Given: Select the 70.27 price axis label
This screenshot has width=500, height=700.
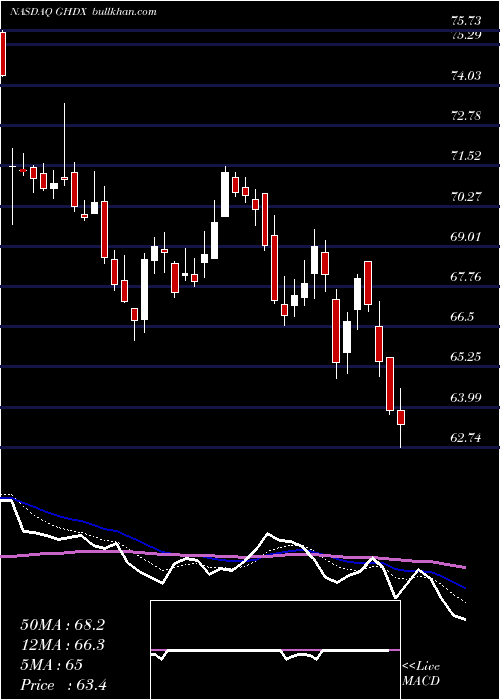Looking at the screenshot, I should [x=466, y=196].
